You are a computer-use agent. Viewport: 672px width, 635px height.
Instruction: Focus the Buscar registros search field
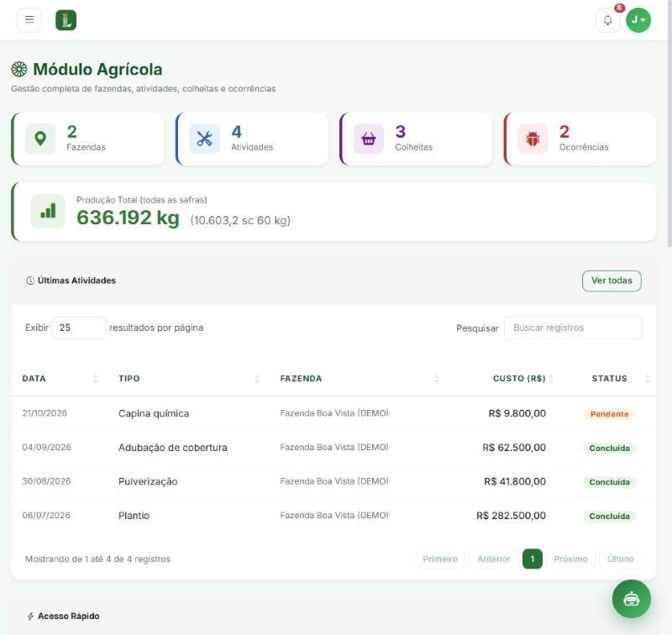tap(573, 328)
